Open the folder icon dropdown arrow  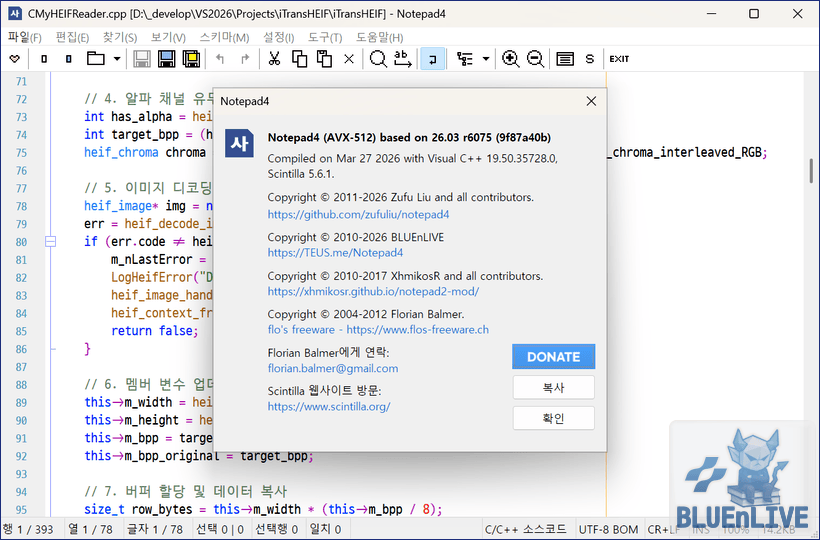[x=117, y=59]
